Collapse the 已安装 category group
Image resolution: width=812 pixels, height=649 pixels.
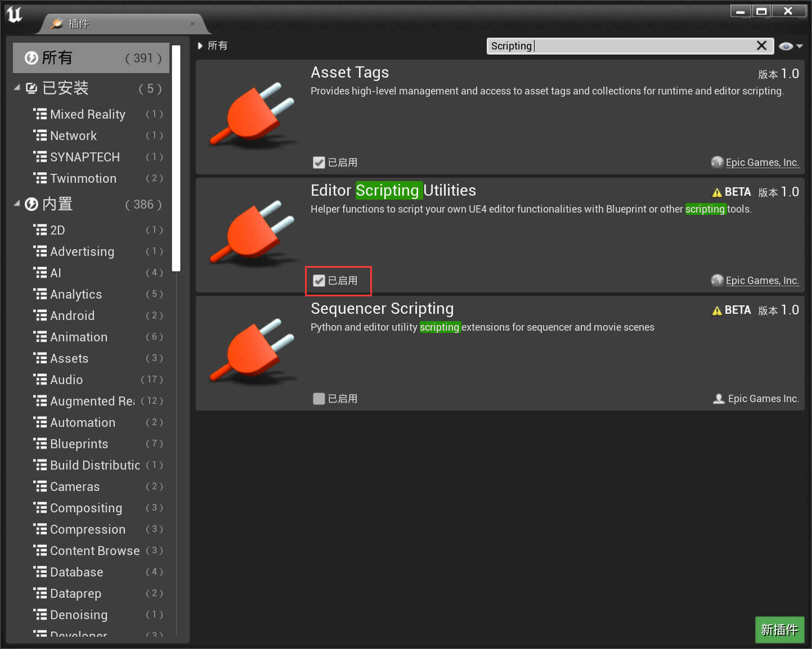(16, 88)
